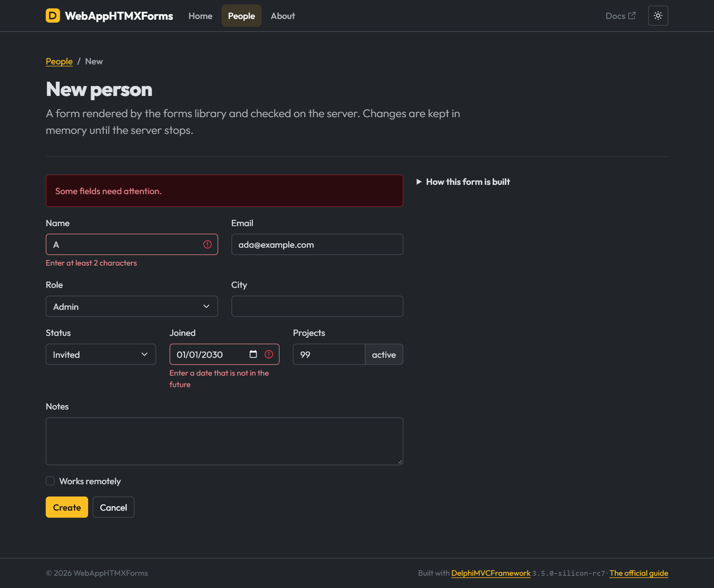Click the New person heading
This screenshot has height=588, width=714.
click(99, 90)
